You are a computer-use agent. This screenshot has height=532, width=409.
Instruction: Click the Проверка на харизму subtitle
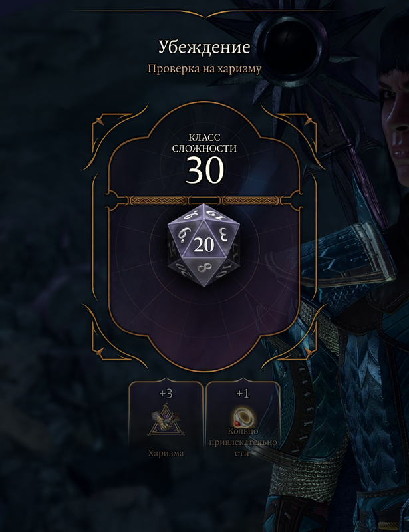tap(204, 68)
